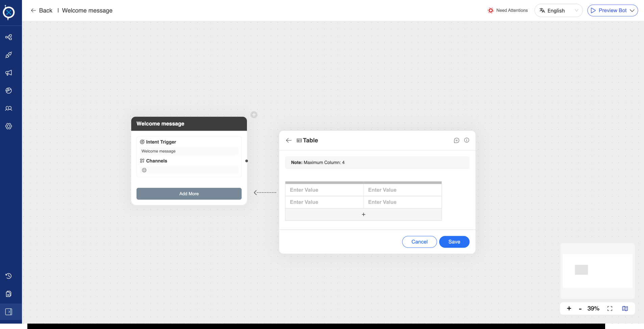
Task: Open the history clock icon
Action: pyautogui.click(x=9, y=276)
